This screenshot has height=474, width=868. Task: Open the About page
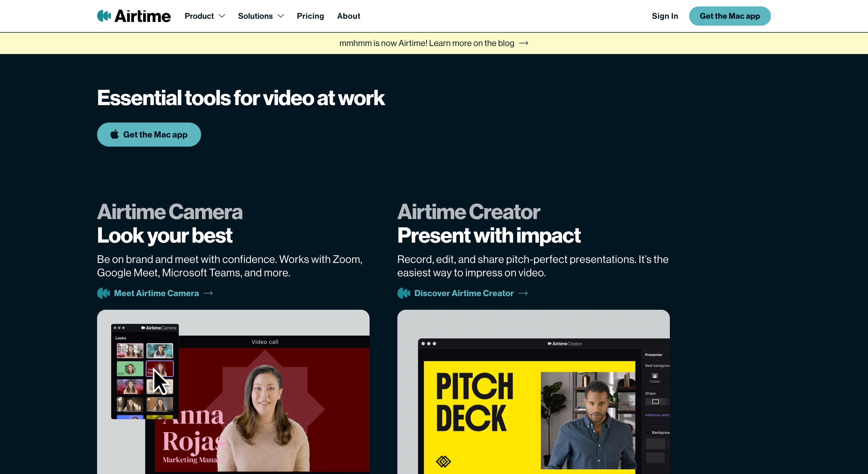click(348, 16)
